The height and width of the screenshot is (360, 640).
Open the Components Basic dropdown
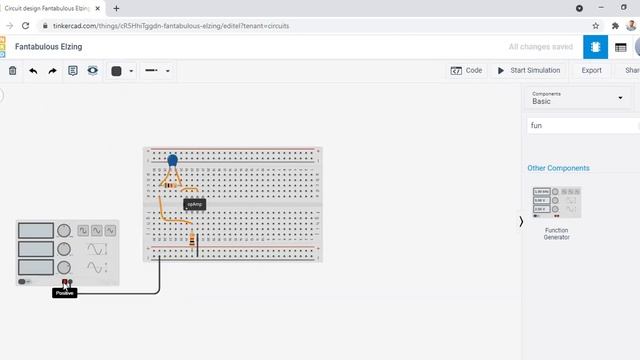pos(578,98)
